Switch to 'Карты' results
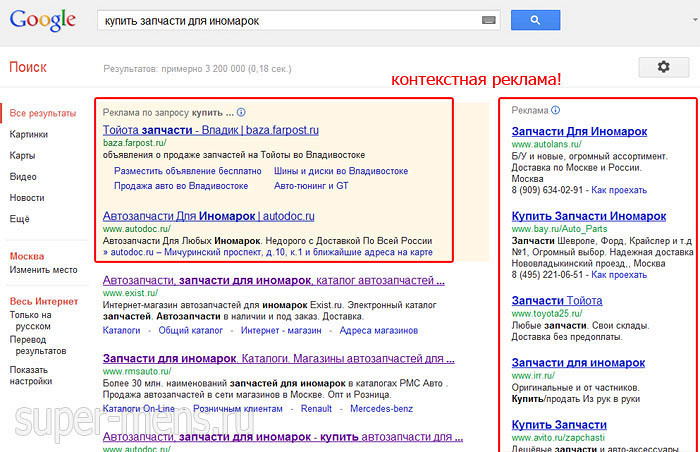Screen dimensions: 700x452 22,155
